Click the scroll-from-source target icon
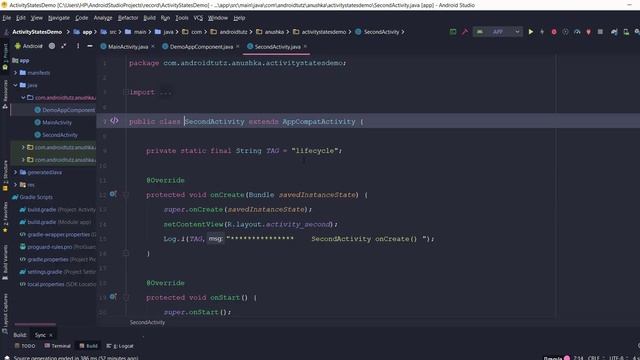The width and height of the screenshot is (640, 360). click(52, 46)
